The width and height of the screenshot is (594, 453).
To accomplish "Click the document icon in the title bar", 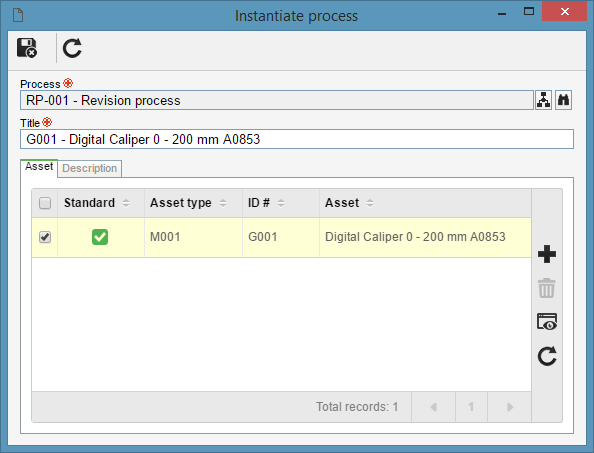I will point(18,16).
